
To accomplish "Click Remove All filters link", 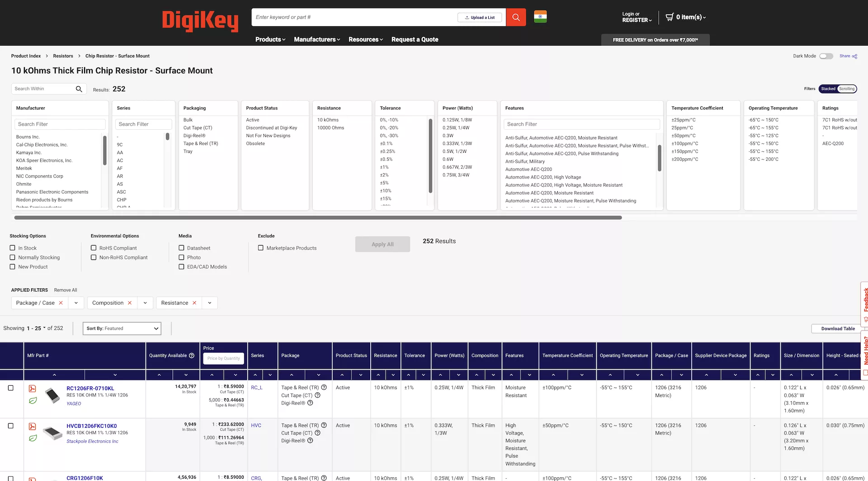I will point(66,290).
